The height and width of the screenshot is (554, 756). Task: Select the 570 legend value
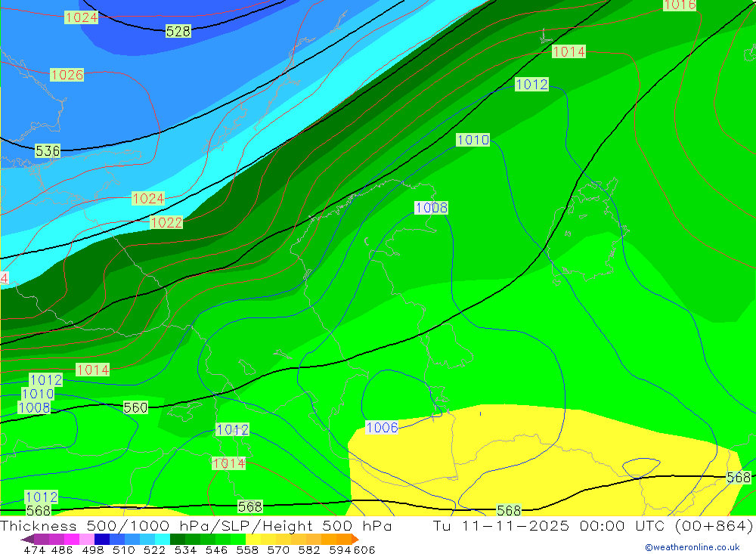278,549
